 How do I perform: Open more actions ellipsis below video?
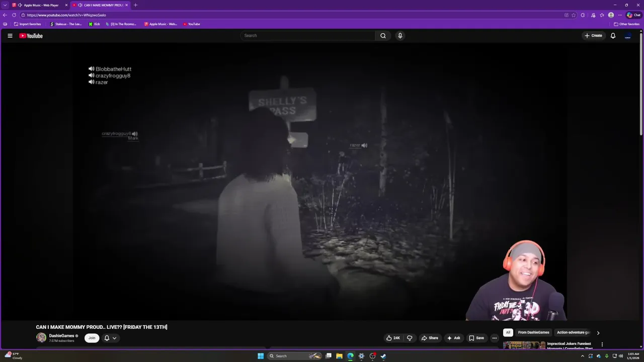[x=495, y=338]
